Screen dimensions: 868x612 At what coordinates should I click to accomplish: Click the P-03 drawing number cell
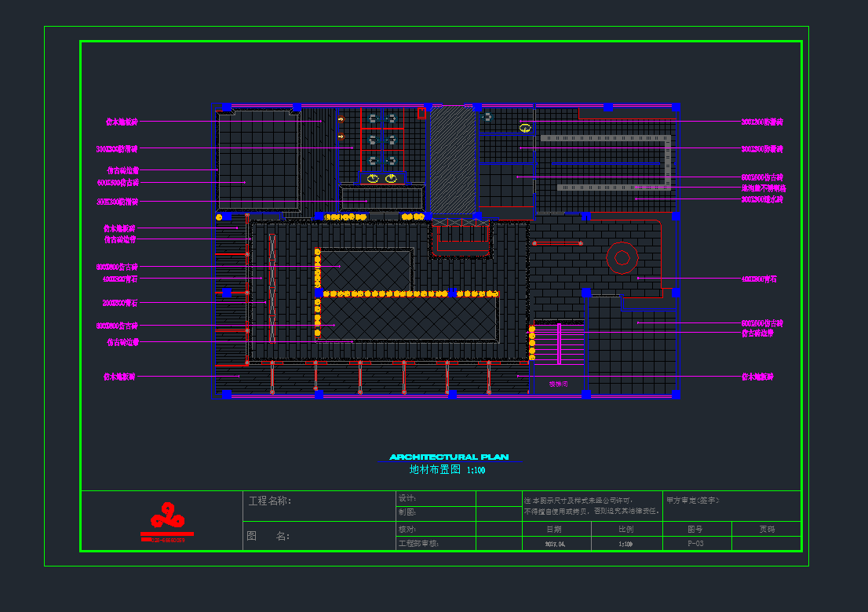[x=695, y=543]
